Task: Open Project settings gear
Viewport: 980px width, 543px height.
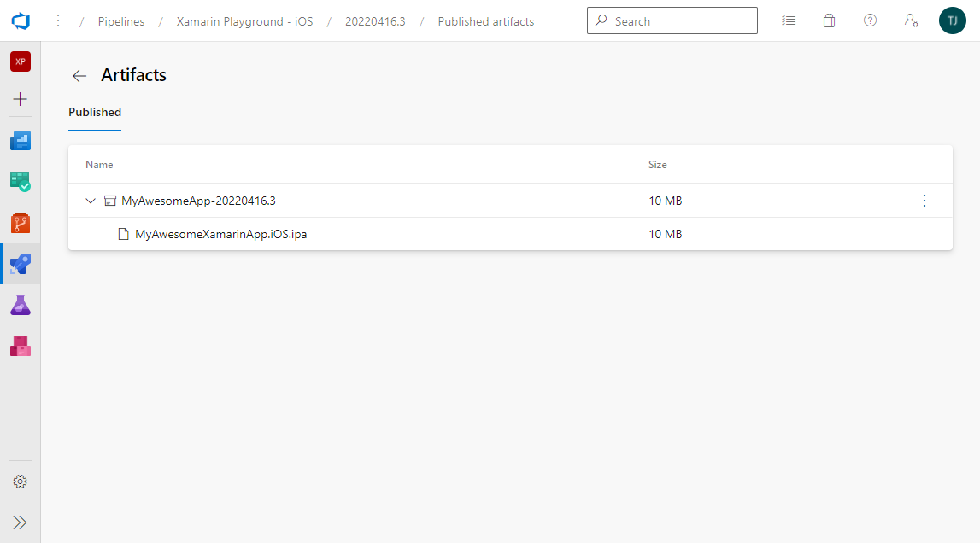Action: 21,482
